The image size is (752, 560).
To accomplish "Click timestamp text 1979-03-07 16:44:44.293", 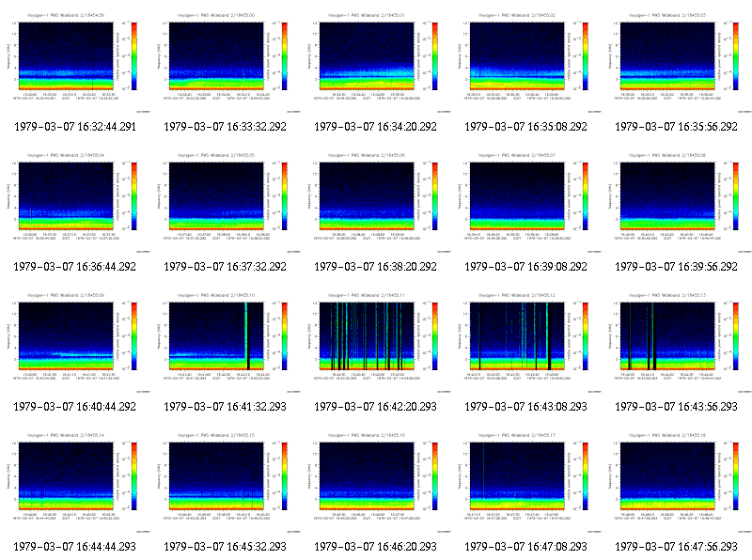I will click(75, 547).
